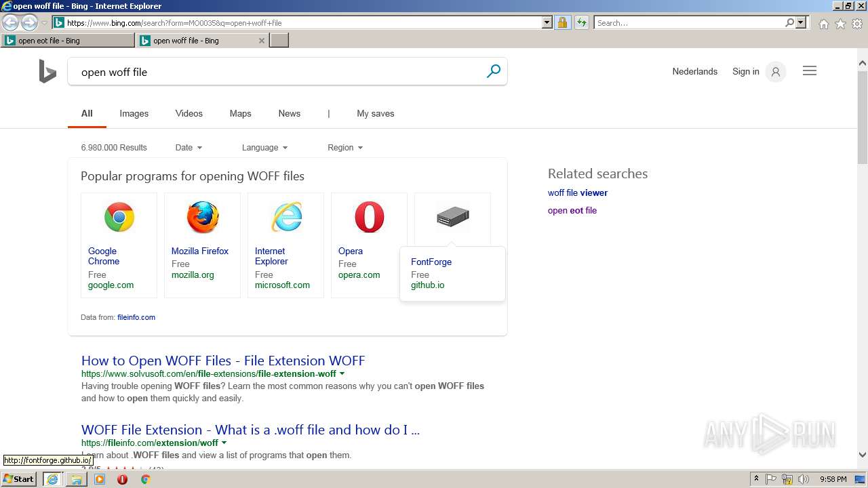Open 'WOFF File Extension' result link
This screenshot has width=868, height=488.
coord(250,430)
